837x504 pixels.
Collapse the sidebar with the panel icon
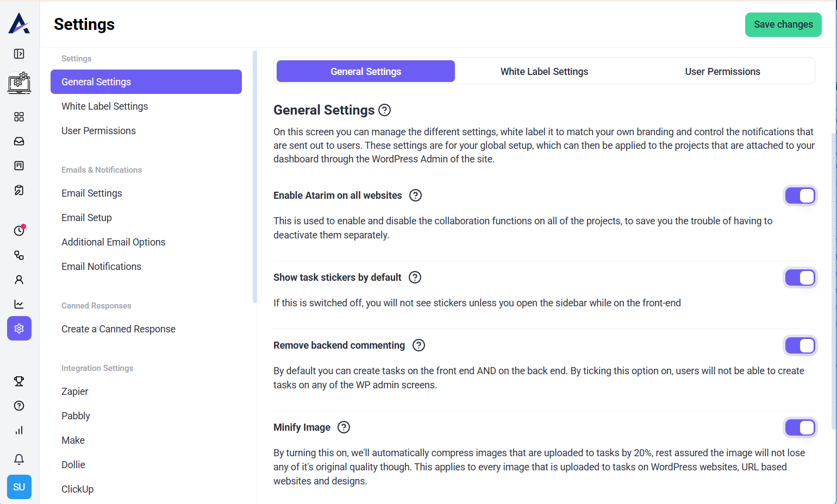tap(19, 54)
